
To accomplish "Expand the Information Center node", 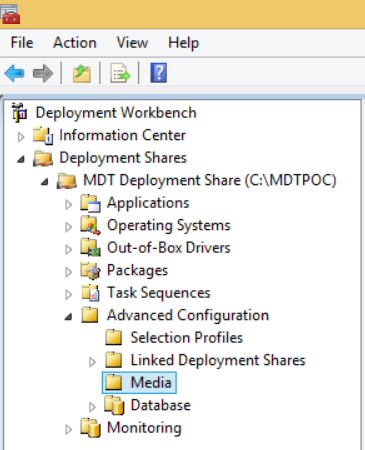I will (x=21, y=137).
